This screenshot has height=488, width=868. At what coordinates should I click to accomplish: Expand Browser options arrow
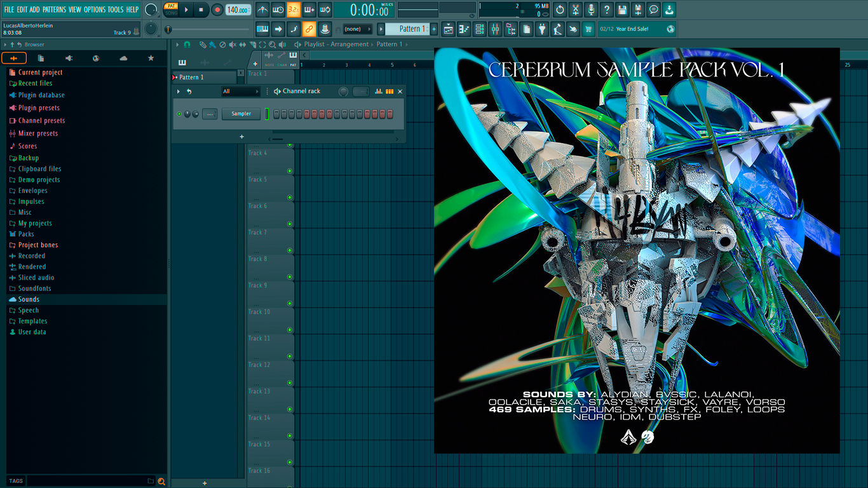(x=6, y=44)
